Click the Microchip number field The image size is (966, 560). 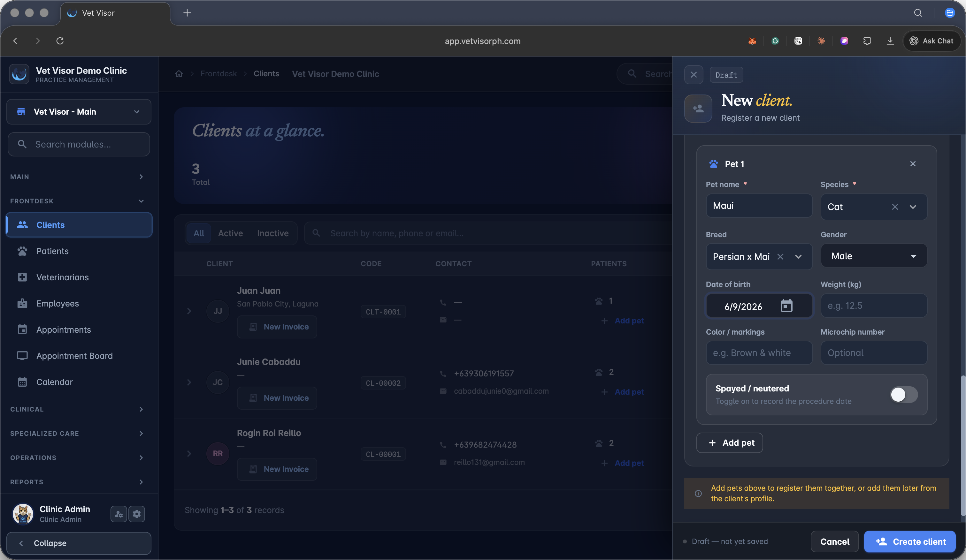coord(874,353)
